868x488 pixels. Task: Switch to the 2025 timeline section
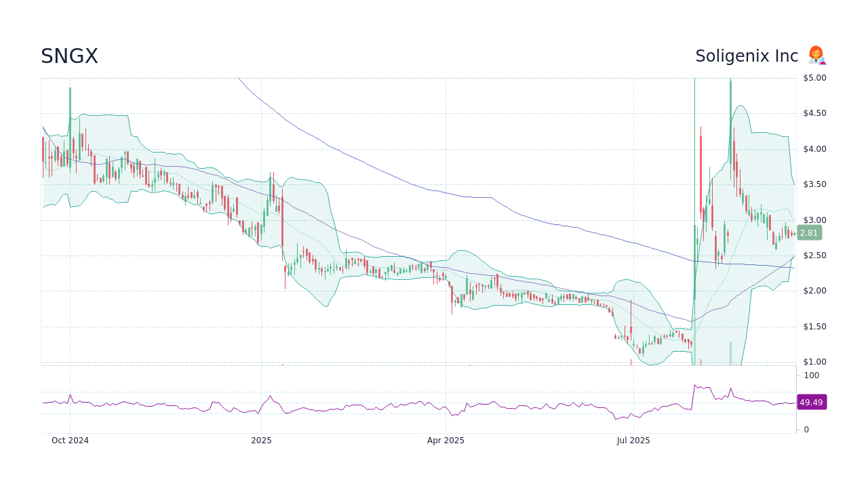(x=260, y=441)
